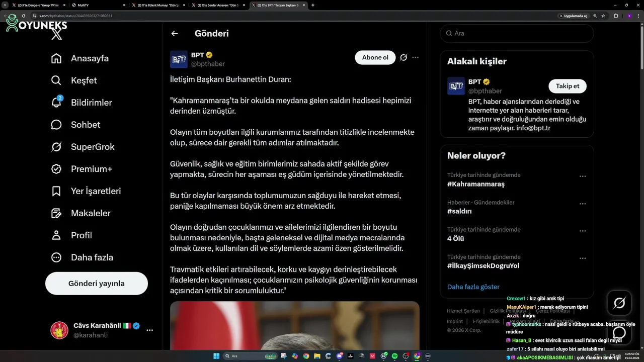Click the browser tab search dropdown arrow

click(4, 5)
